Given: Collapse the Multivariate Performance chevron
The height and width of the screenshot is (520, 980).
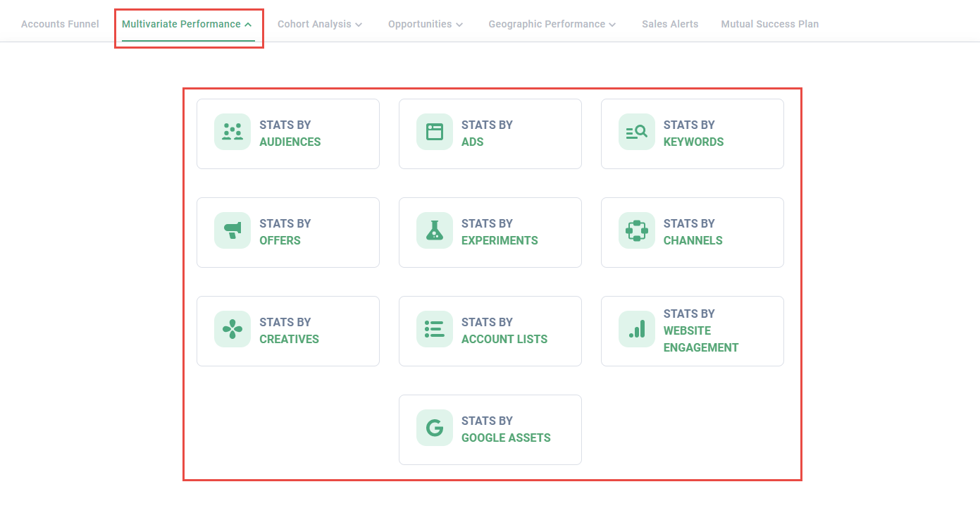Looking at the screenshot, I should click(x=248, y=25).
